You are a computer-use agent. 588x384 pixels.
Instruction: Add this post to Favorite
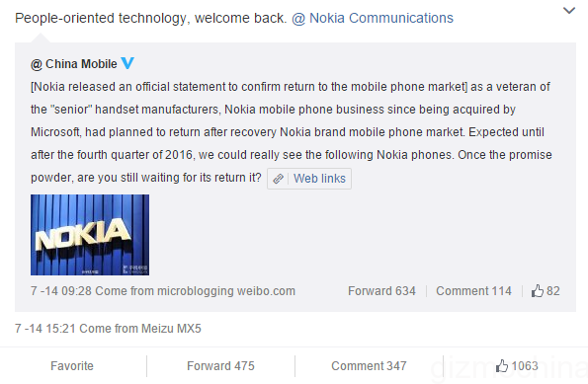coord(72,366)
